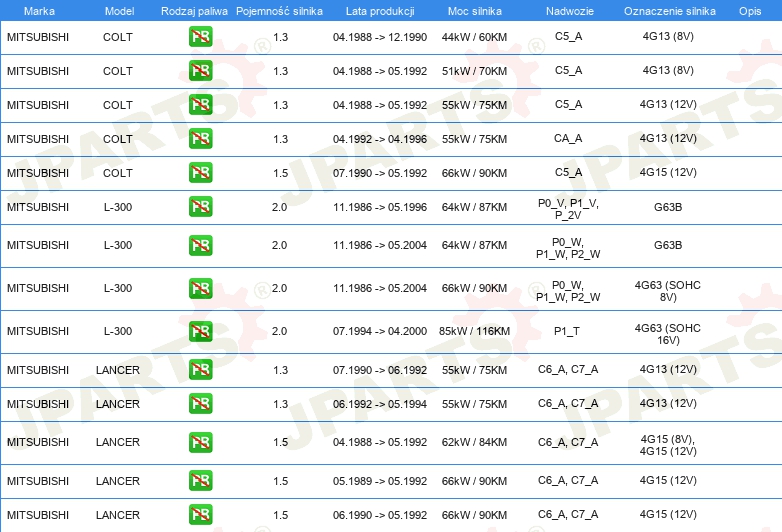Click the Model column header
The image size is (782, 532).
tap(119, 11)
